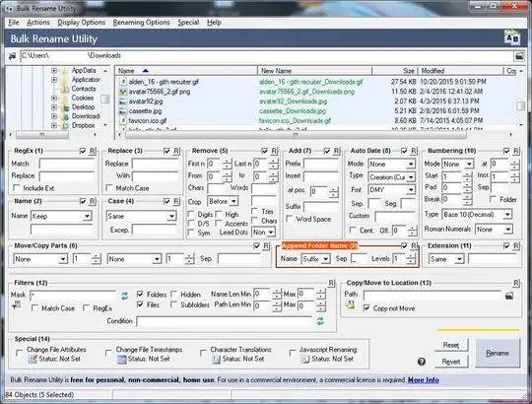
Task: Click the R reset icon for Extension (11)
Action: click(516, 246)
